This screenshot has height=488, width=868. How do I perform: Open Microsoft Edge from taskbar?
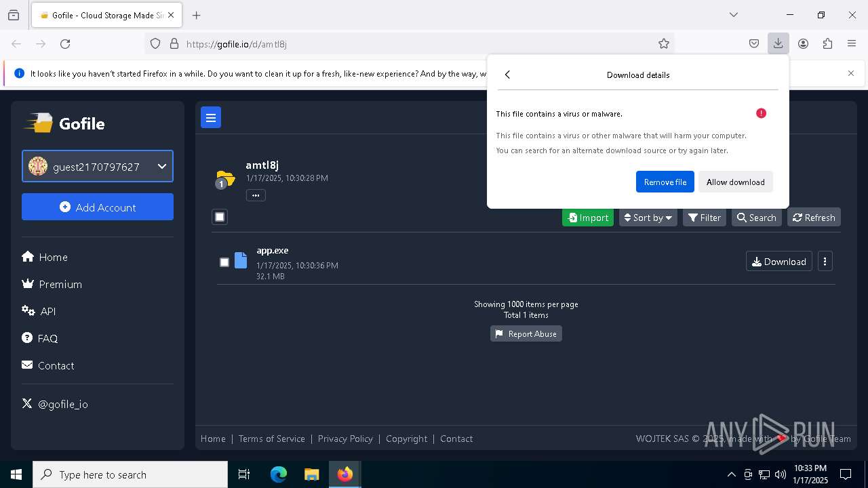click(x=279, y=474)
